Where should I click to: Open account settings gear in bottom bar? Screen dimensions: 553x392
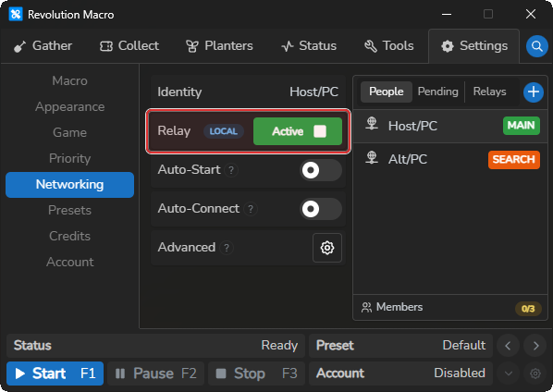point(535,373)
